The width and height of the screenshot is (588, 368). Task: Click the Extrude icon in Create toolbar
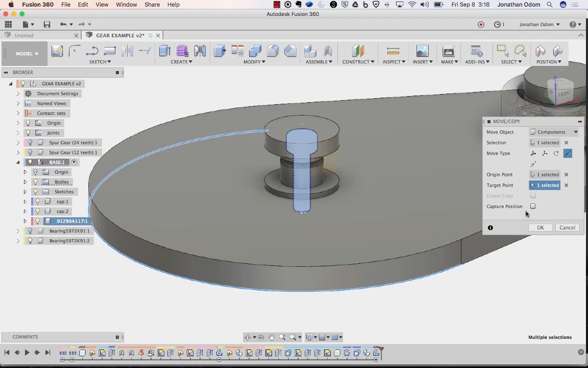tap(164, 51)
